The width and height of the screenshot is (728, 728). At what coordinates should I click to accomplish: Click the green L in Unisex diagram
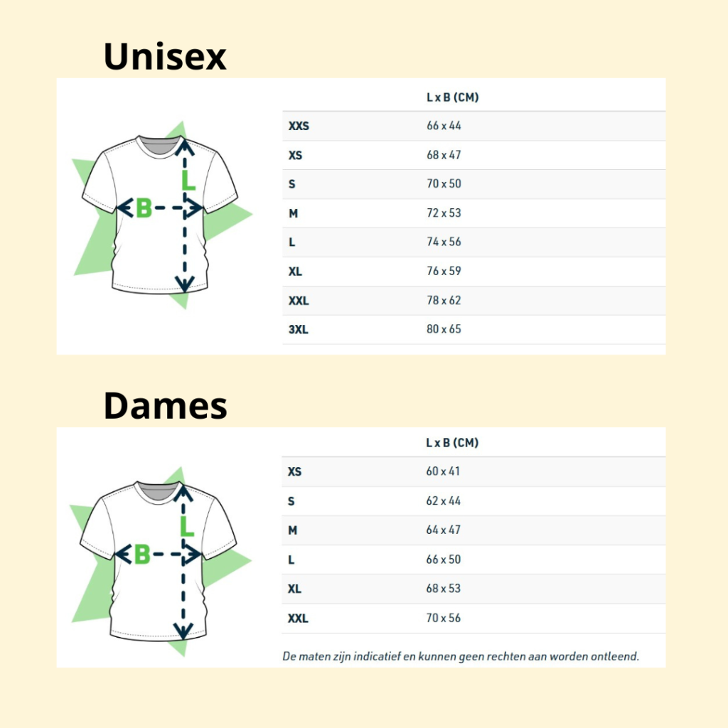click(x=188, y=180)
